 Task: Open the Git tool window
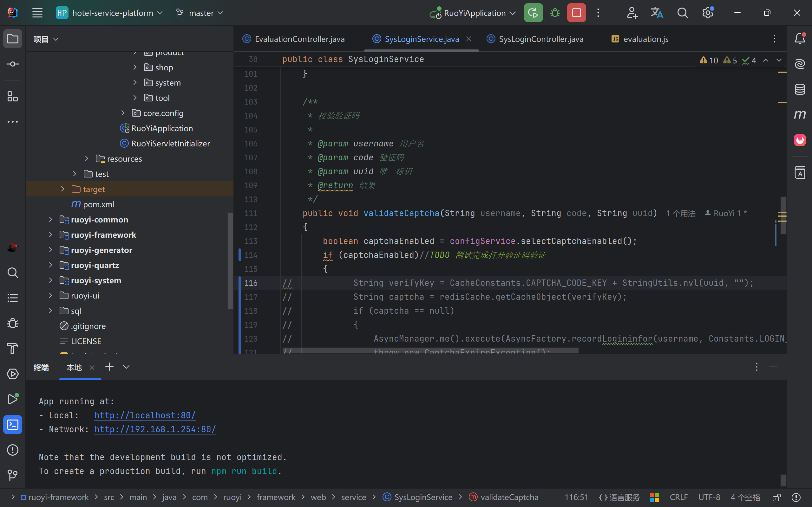[13, 475]
